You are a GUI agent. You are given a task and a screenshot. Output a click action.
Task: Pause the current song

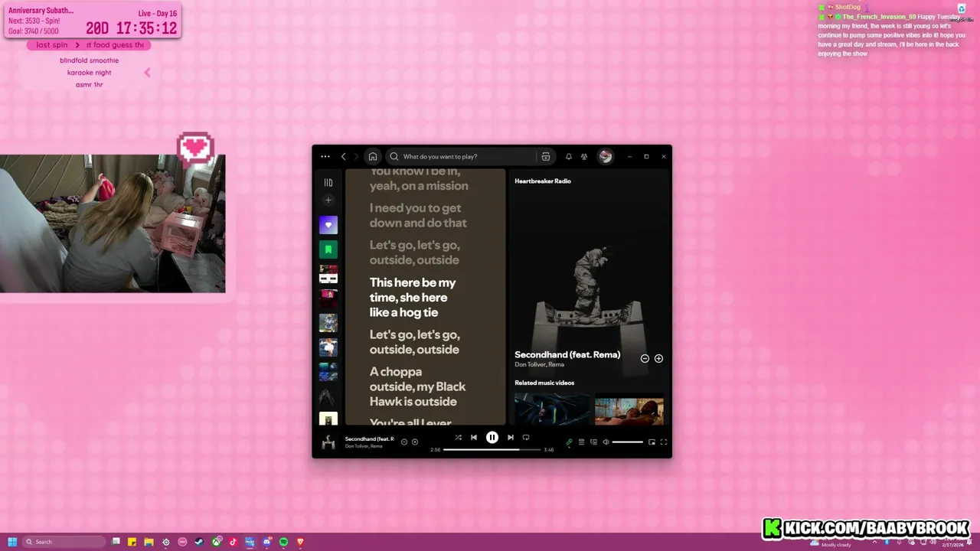pos(492,438)
